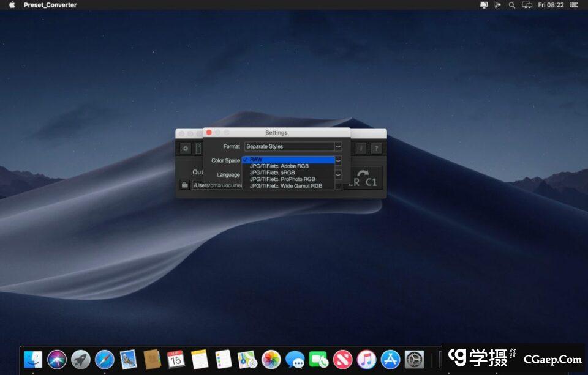Viewport: 588px width, 375px height.
Task: Open Safari from the dock
Action: 105,359
